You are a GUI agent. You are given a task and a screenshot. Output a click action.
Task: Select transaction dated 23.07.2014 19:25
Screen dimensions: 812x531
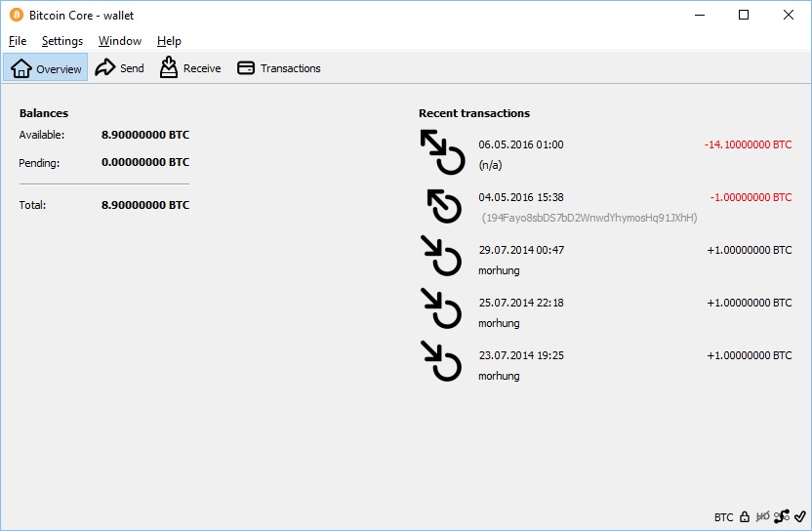point(606,366)
